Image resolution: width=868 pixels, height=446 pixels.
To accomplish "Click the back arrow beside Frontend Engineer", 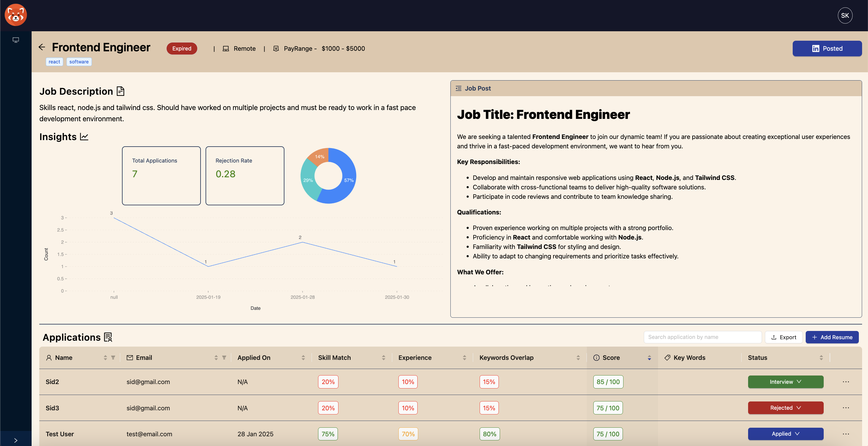I will [x=42, y=47].
